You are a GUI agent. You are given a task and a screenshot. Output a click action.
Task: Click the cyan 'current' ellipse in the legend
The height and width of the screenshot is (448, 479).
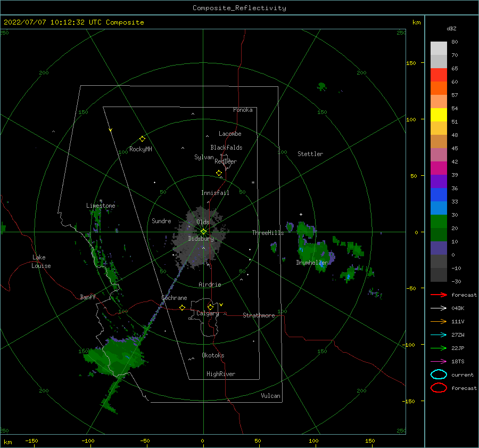point(439,374)
